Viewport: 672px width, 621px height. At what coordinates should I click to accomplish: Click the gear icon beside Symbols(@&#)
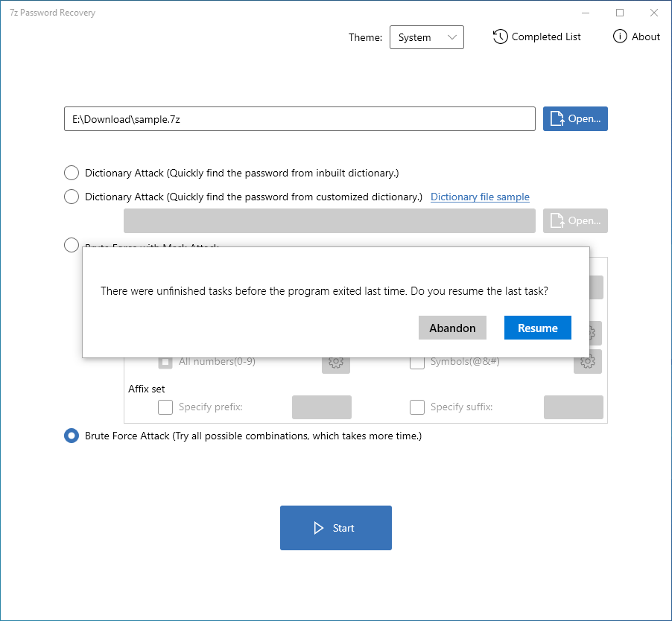[587, 362]
